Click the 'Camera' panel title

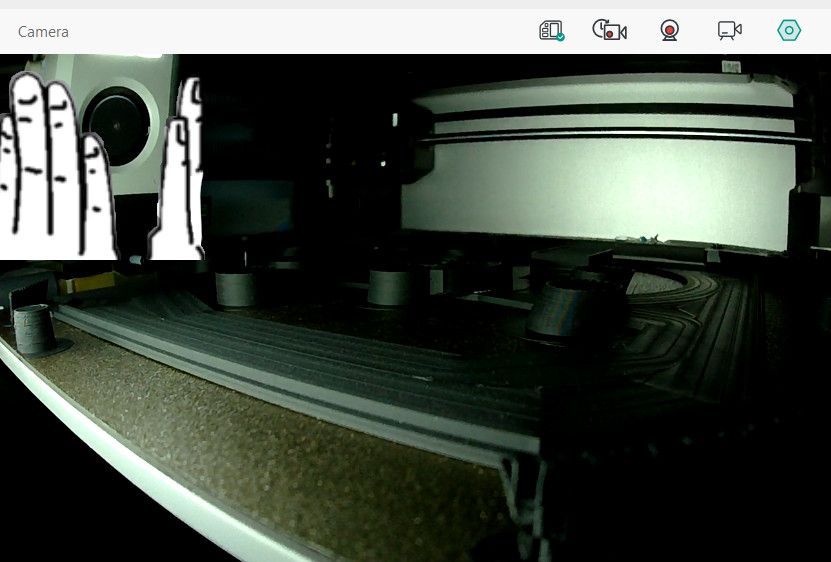coord(43,32)
